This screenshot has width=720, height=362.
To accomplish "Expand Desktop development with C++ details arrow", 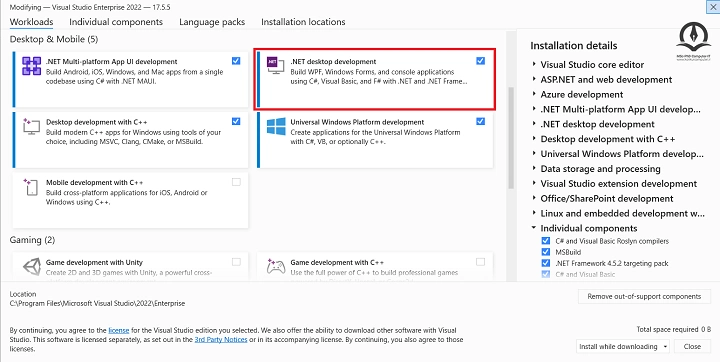I will coord(534,139).
